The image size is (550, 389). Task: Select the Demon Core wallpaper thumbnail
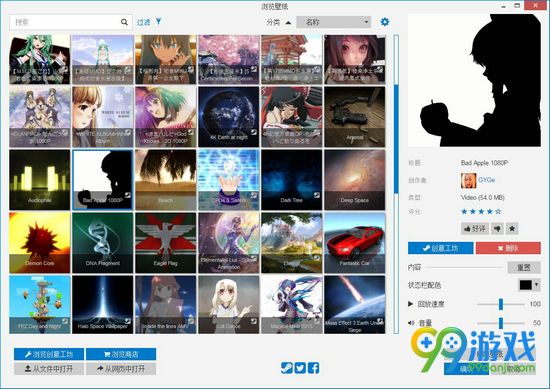point(40,243)
